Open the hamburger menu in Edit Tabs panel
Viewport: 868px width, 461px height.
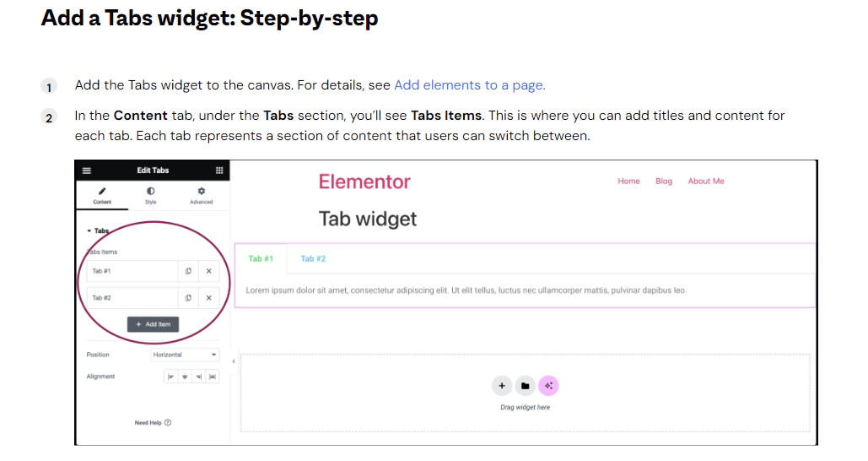click(x=87, y=171)
